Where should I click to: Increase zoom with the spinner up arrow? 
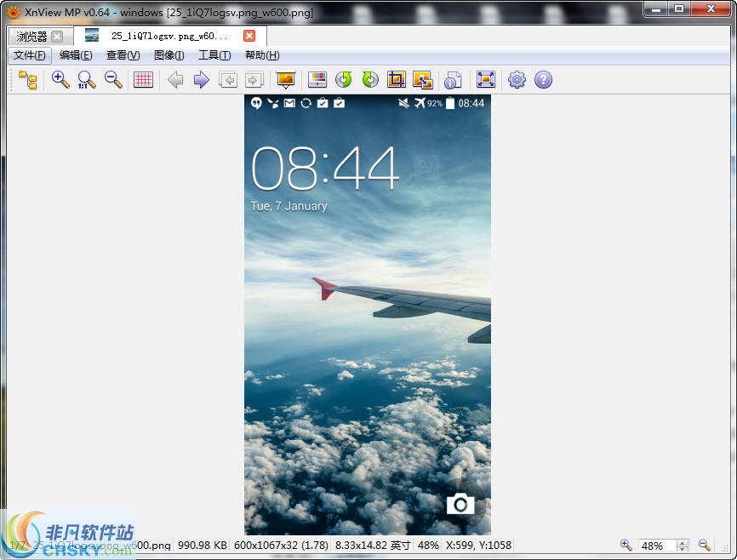[x=683, y=542]
